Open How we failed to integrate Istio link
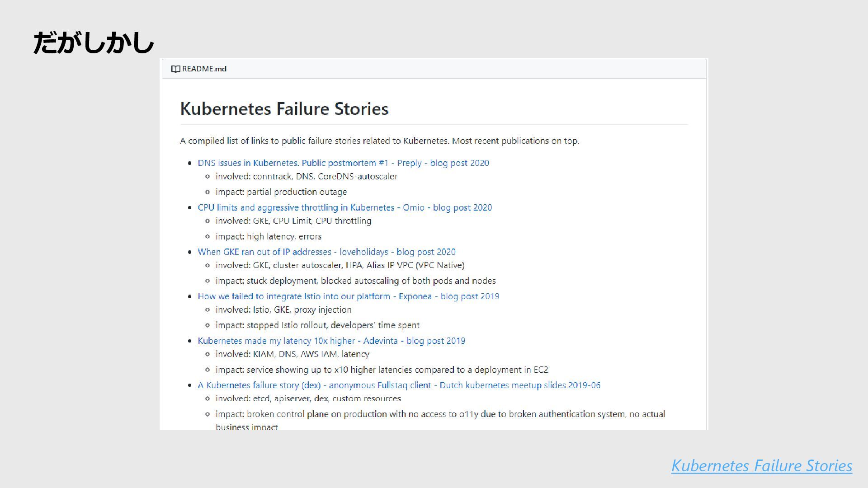Image resolution: width=868 pixels, height=488 pixels. click(x=348, y=296)
